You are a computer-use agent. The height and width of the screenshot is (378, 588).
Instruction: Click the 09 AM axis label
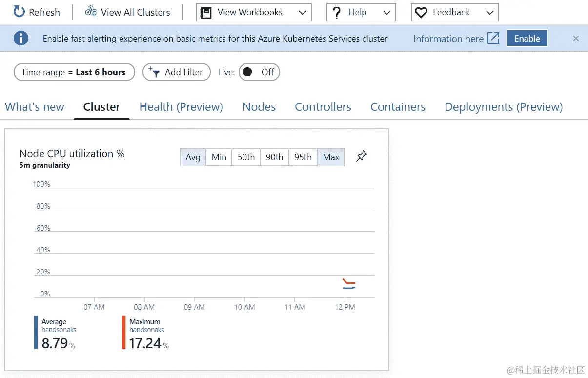(194, 307)
